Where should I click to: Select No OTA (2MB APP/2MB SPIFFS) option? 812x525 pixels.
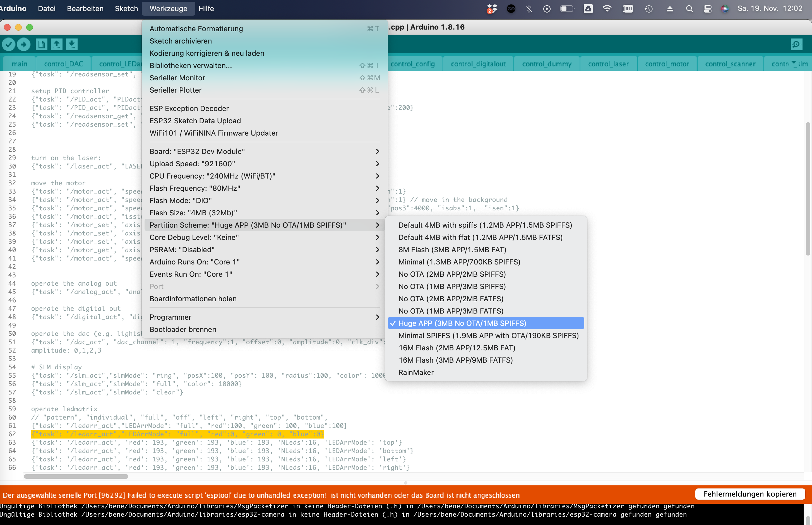(x=452, y=274)
